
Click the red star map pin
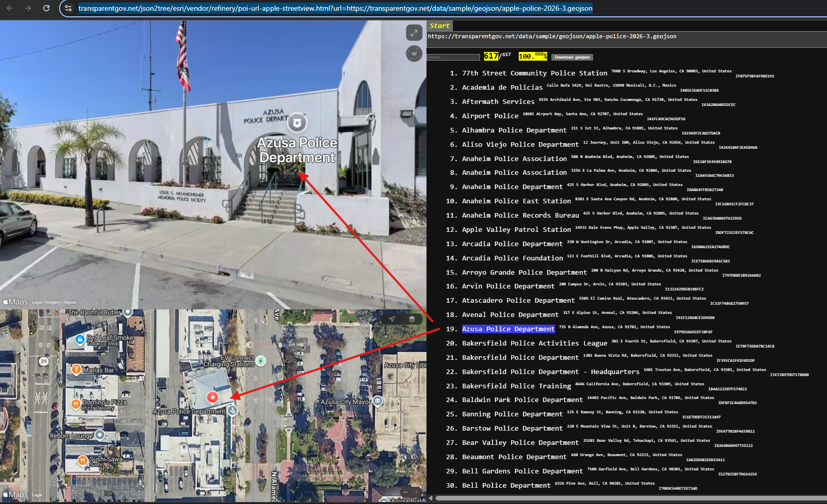212,397
